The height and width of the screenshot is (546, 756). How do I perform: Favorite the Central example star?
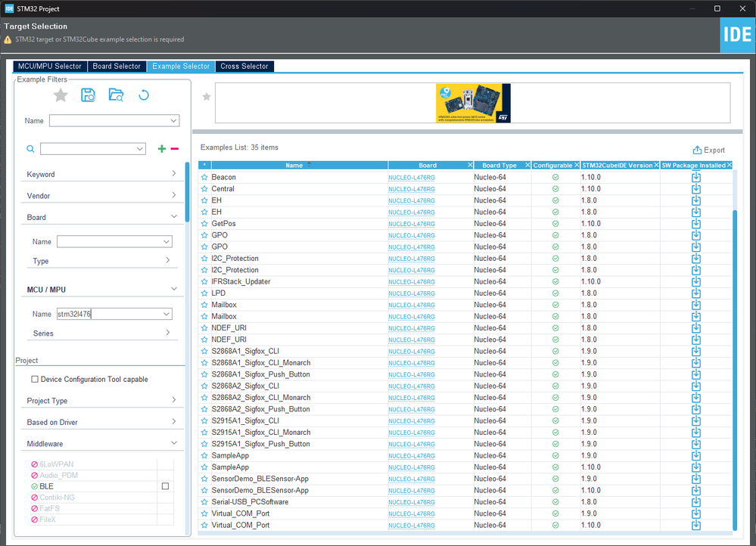click(204, 189)
